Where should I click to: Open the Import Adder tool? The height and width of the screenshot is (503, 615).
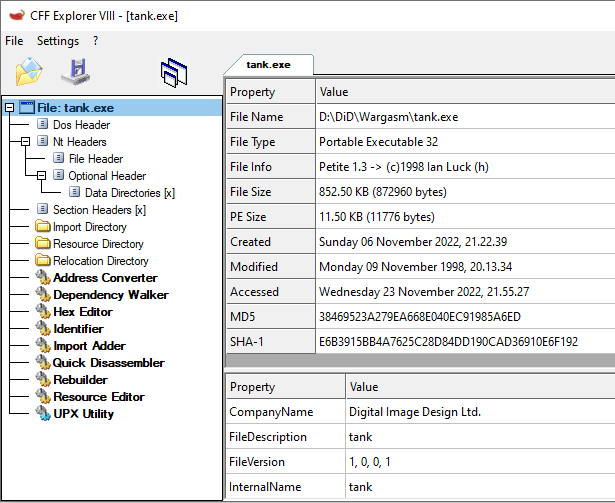pyautogui.click(x=89, y=346)
